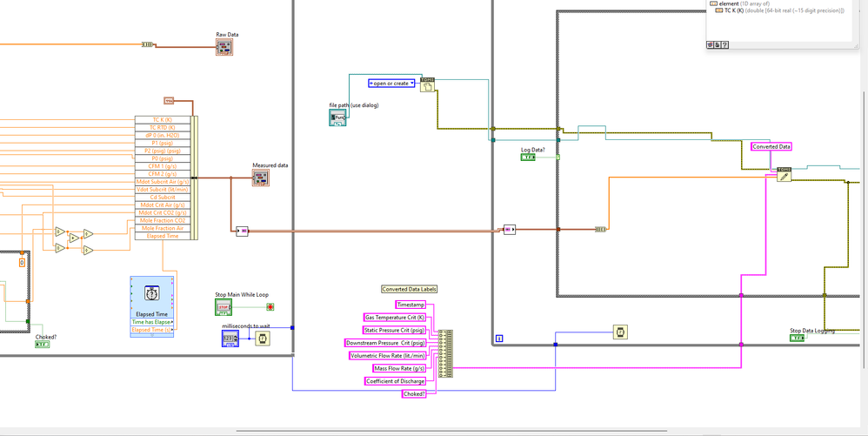Click the red loop stop condition terminal
Image resolution: width=868 pixels, height=436 pixels.
(x=270, y=307)
